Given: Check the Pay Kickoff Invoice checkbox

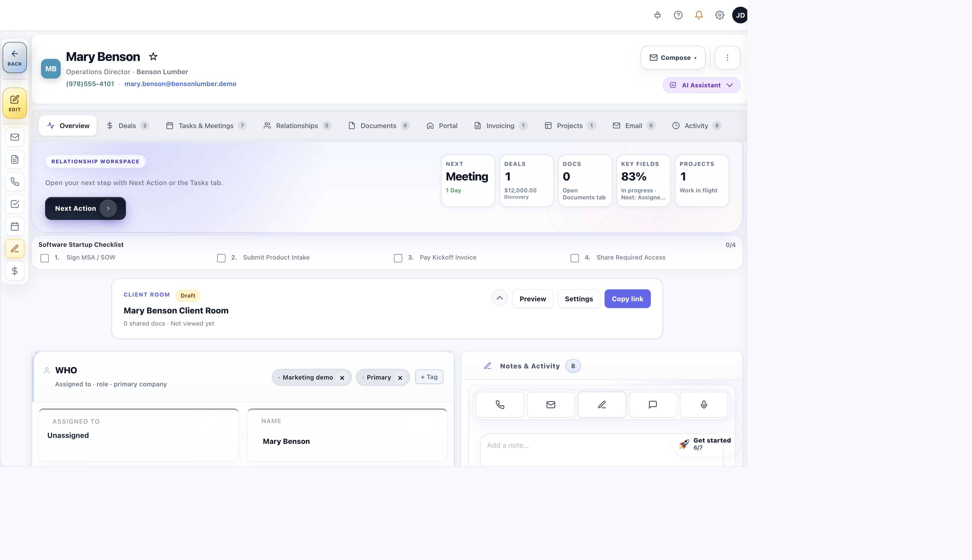Looking at the screenshot, I should 398,258.
